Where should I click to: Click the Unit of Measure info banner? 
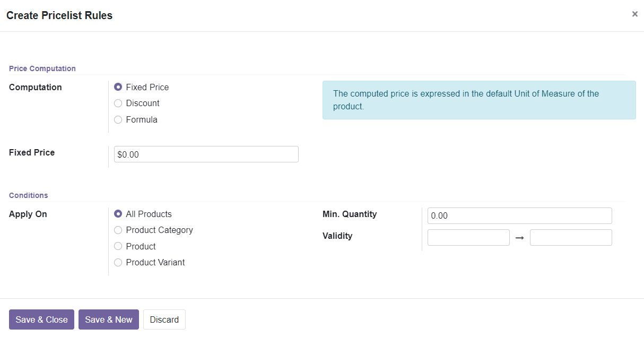click(x=479, y=100)
